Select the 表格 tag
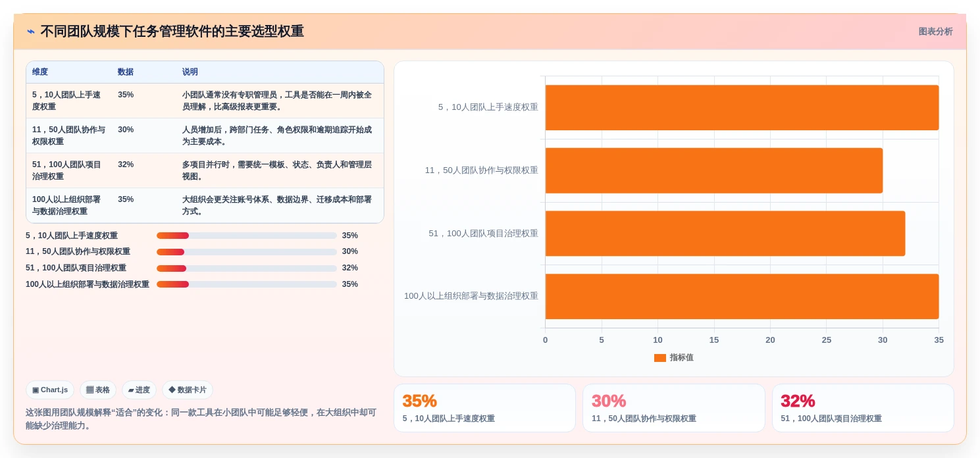980x458 pixels. pyautogui.click(x=98, y=390)
